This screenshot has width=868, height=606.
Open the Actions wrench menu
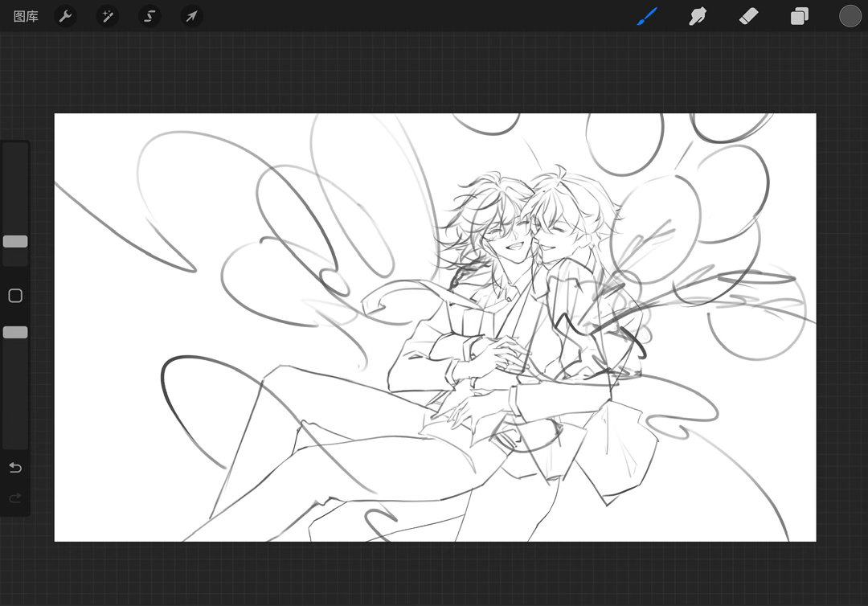[x=65, y=16]
